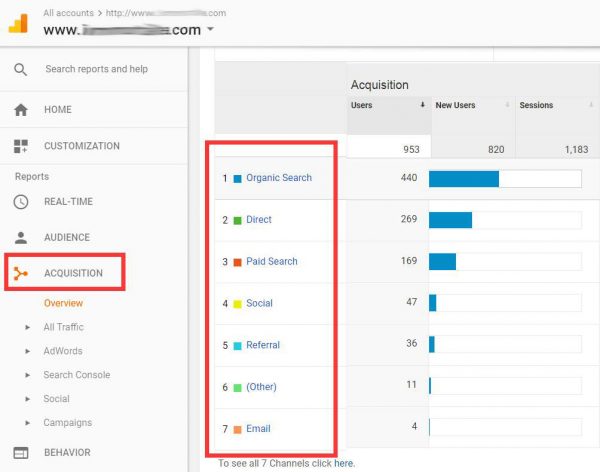This screenshot has width=600, height=472.
Task: Click the Acquisition branching arrows icon
Action: (x=21, y=273)
